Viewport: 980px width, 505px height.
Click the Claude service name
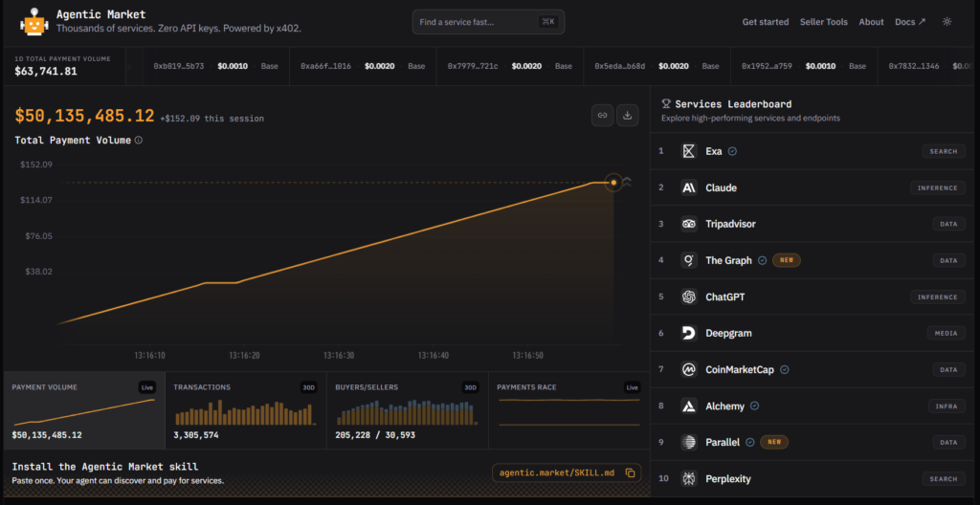pyautogui.click(x=721, y=187)
